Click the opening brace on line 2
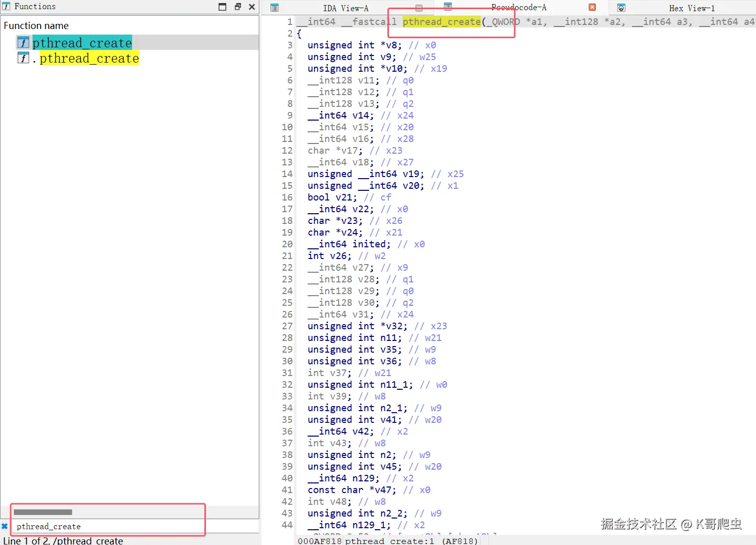 tap(299, 34)
